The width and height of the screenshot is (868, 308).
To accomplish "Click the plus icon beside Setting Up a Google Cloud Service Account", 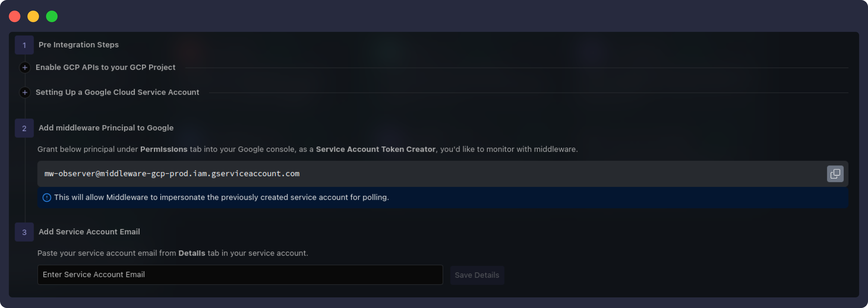I will (x=25, y=93).
